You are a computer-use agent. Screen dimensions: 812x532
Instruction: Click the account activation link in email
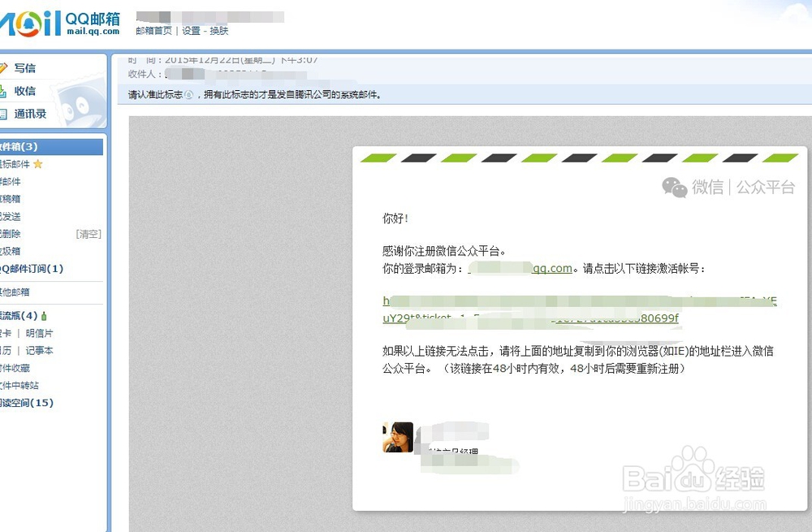580,309
